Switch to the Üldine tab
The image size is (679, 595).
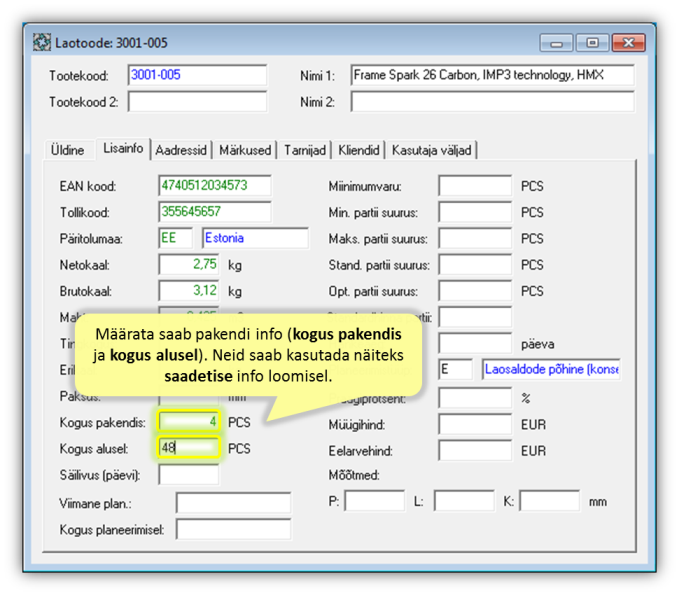tap(68, 150)
